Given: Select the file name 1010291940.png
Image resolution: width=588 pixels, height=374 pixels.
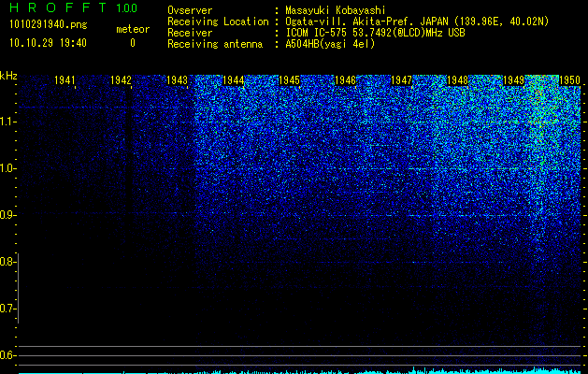Looking at the screenshot, I should (x=49, y=25).
